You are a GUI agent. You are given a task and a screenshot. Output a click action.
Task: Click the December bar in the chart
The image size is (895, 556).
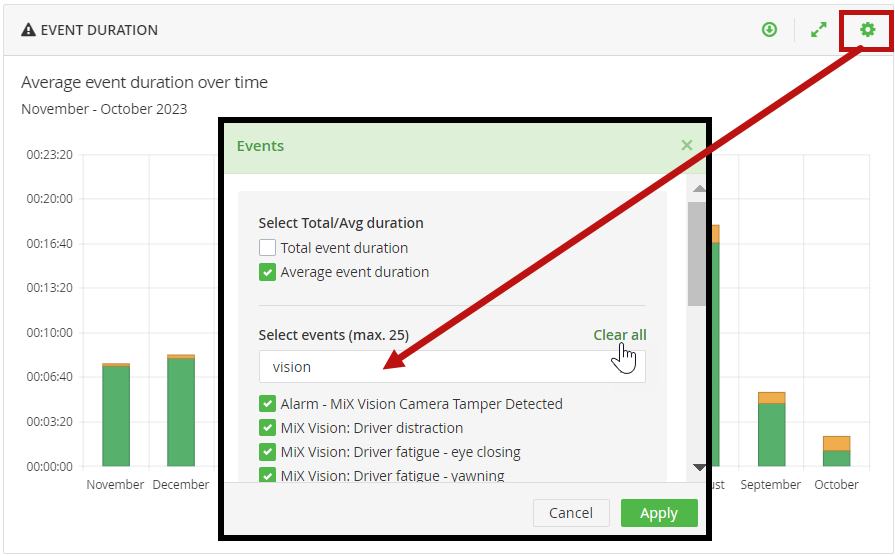click(181, 410)
